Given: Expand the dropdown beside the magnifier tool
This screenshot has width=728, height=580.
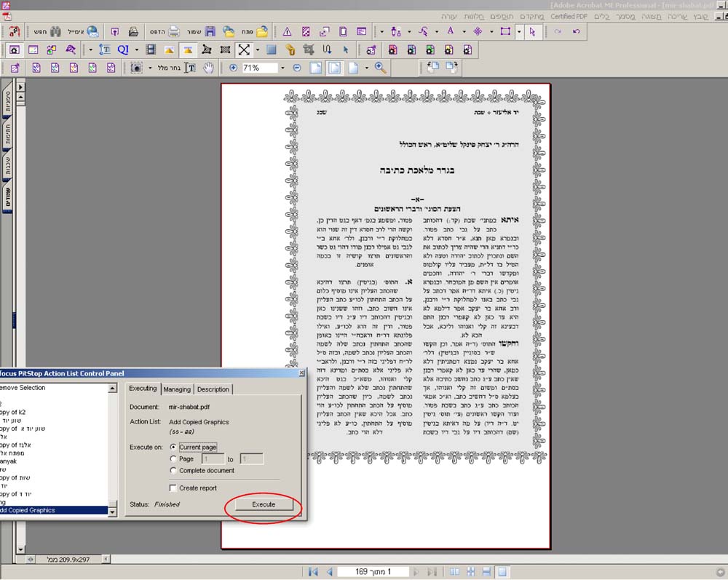Looking at the screenshot, I should tap(367, 68).
